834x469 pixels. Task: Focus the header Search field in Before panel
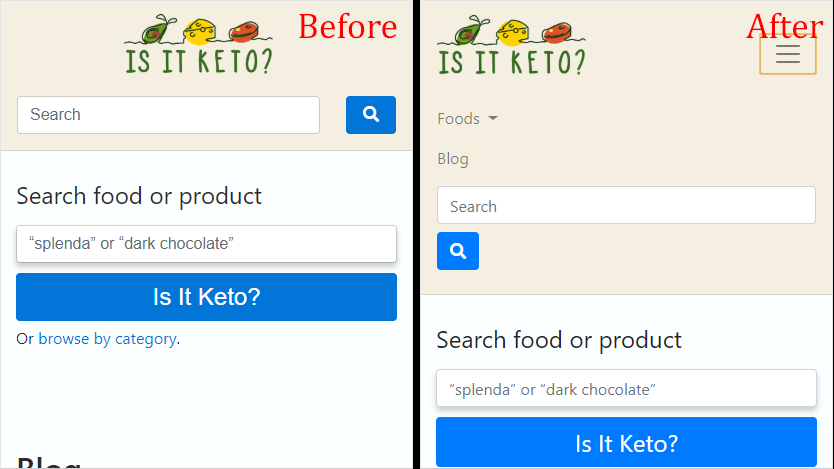pos(168,115)
